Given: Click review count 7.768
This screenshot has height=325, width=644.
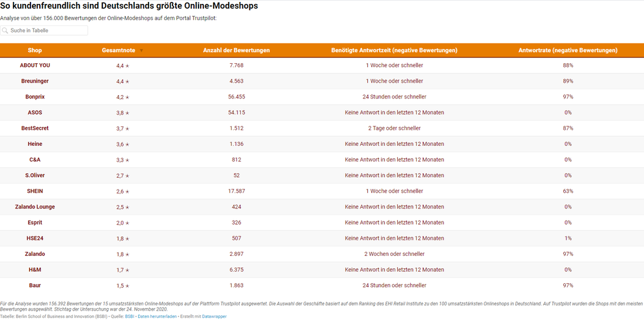Looking at the screenshot, I should 236,65.
